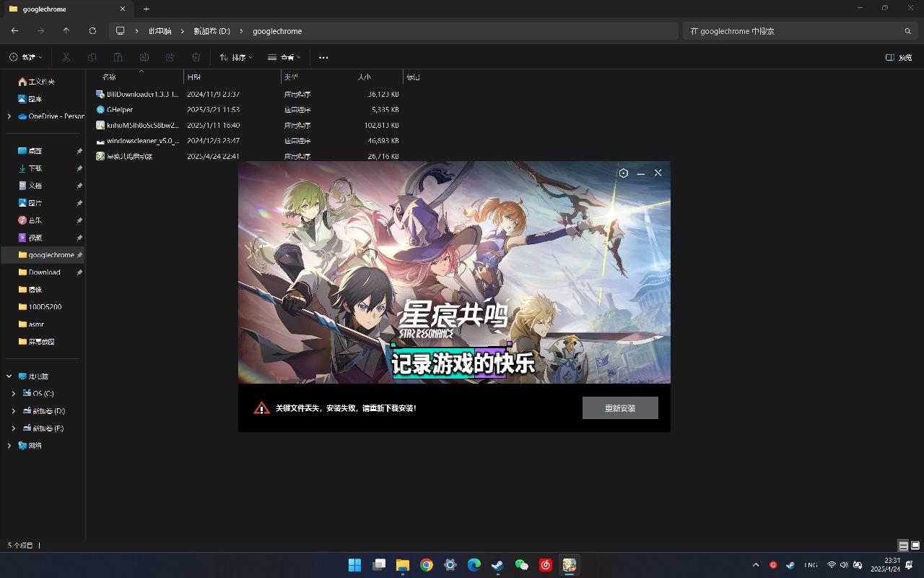Open Google Chrome from the taskbar
Screen dimensions: 924x578
tap(426, 565)
